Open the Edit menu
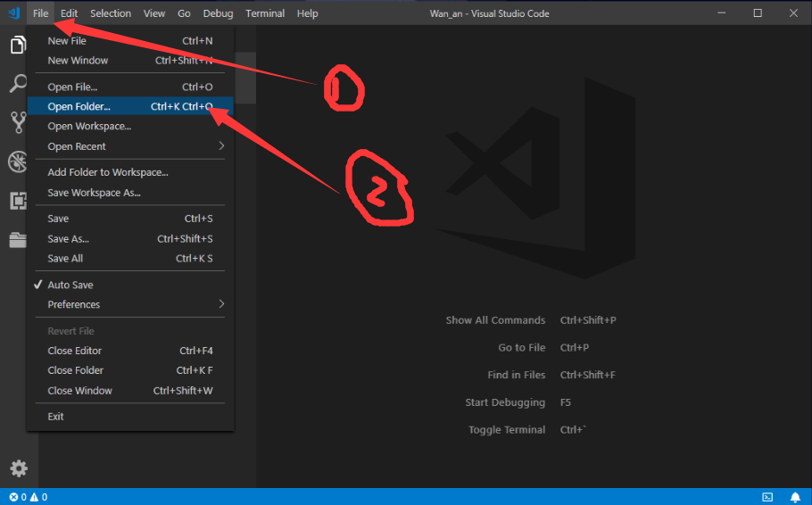Viewport: 812px width, 505px height. (69, 13)
